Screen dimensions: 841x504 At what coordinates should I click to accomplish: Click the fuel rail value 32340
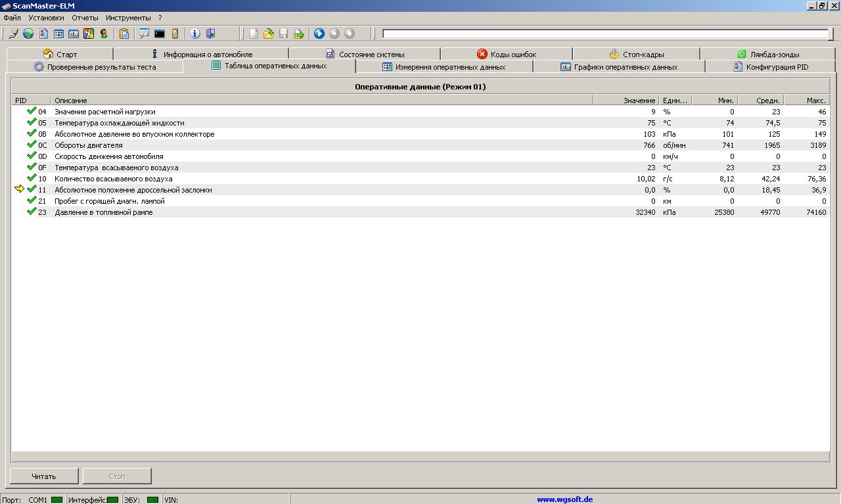(645, 212)
